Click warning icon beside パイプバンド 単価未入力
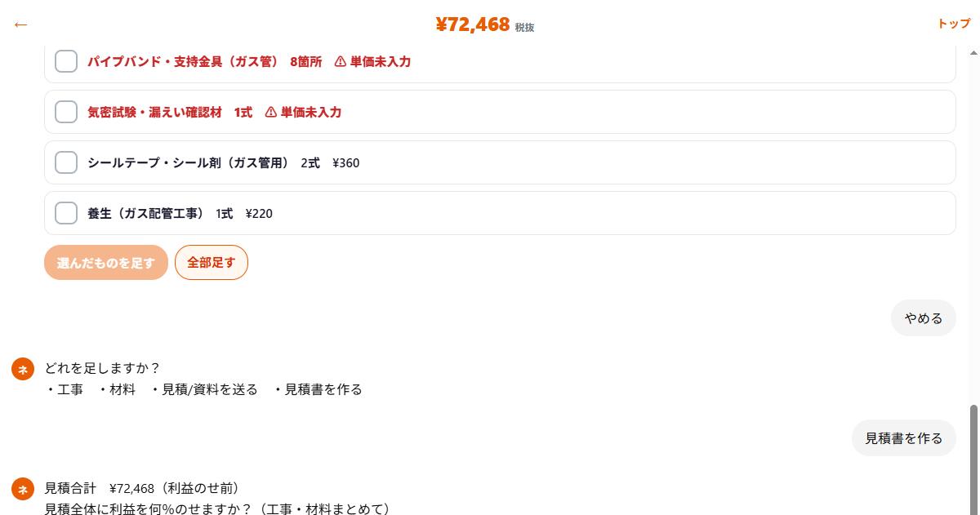The height and width of the screenshot is (515, 980). (x=341, y=62)
